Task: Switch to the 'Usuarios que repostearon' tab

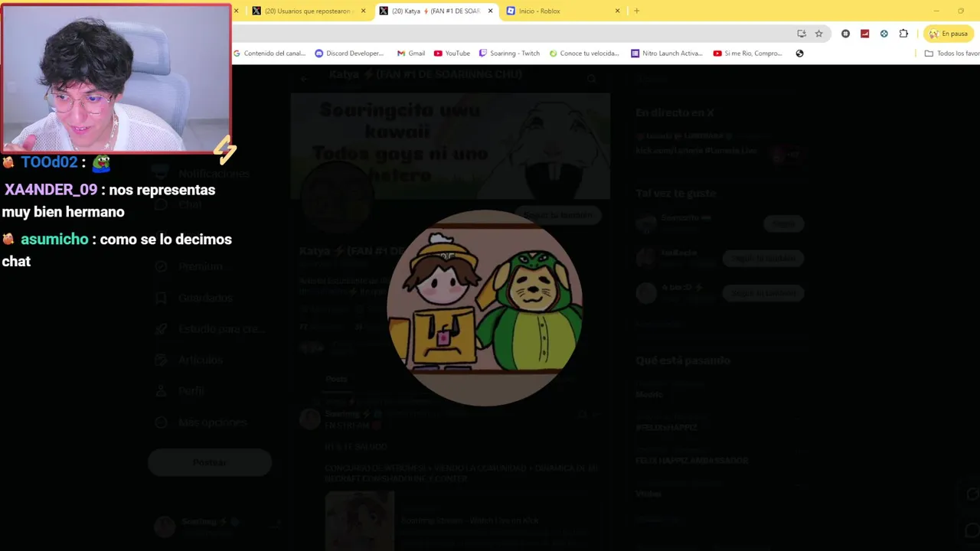Action: (x=303, y=11)
